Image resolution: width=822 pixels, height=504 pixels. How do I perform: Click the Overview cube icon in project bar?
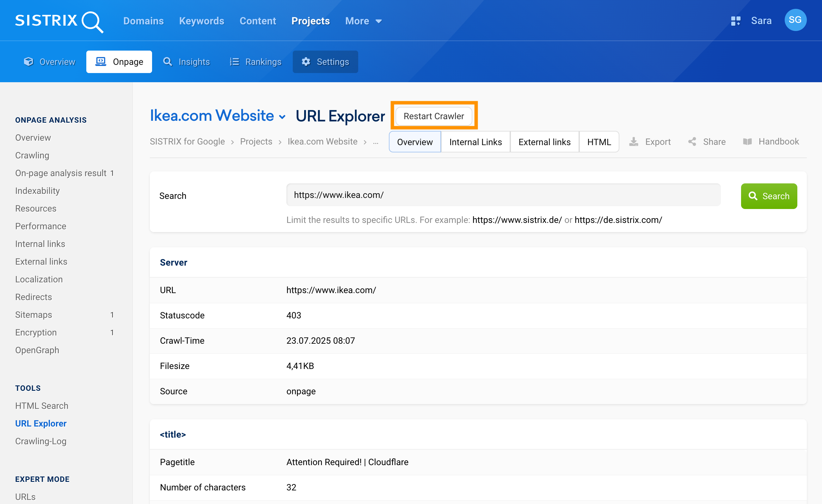[29, 62]
